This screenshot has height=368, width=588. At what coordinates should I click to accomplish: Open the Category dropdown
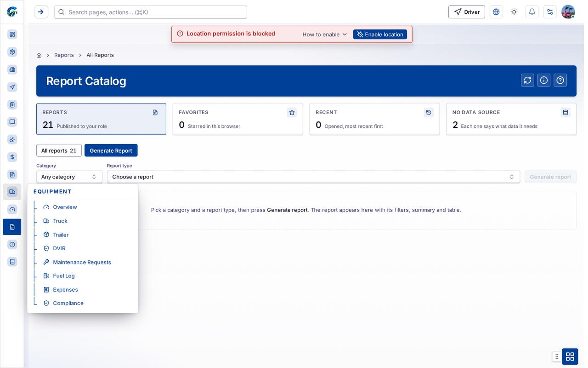69,177
